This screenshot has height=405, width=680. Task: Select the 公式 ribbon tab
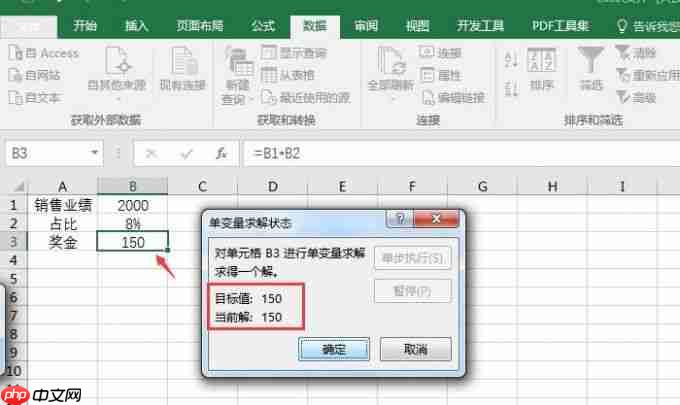point(262,26)
